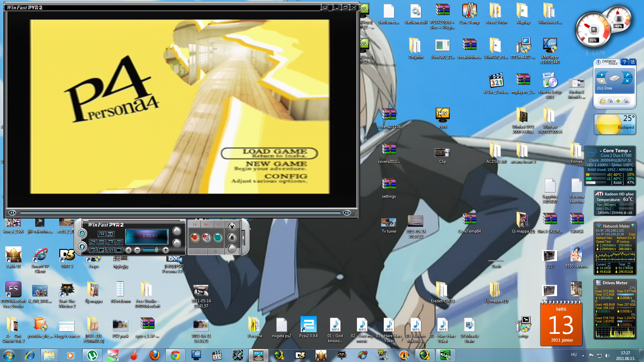The width and height of the screenshot is (644, 362).
Task: Click the play button in PVR2 playback bar
Action: pyautogui.click(x=207, y=224)
